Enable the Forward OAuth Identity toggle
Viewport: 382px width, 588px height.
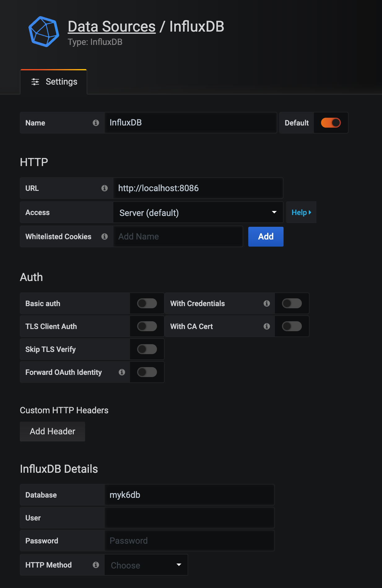[147, 372]
